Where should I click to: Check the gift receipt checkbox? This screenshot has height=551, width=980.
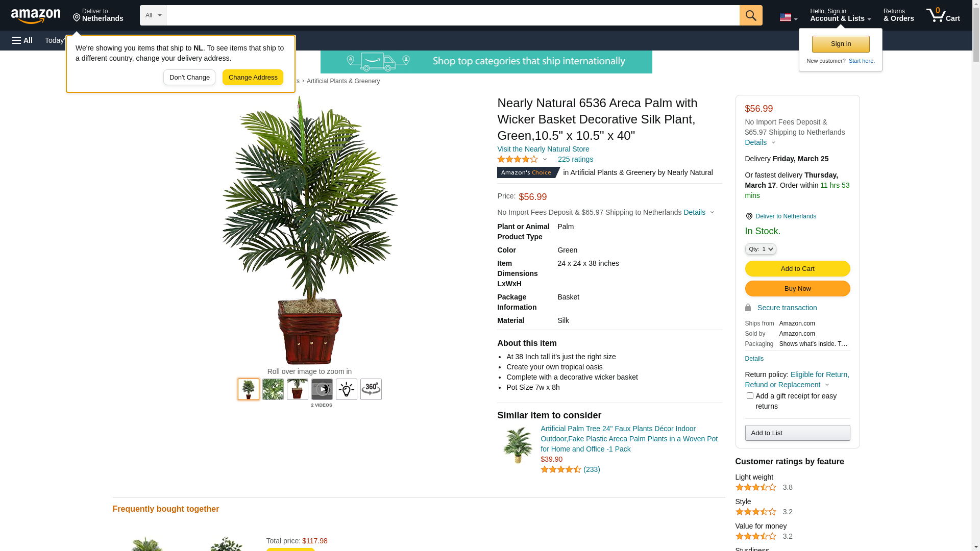(x=750, y=396)
